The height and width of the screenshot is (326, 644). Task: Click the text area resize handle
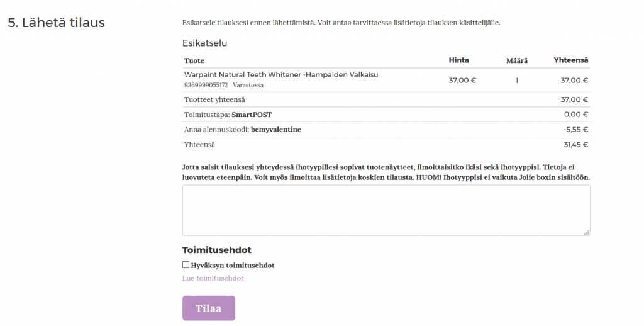point(587,232)
